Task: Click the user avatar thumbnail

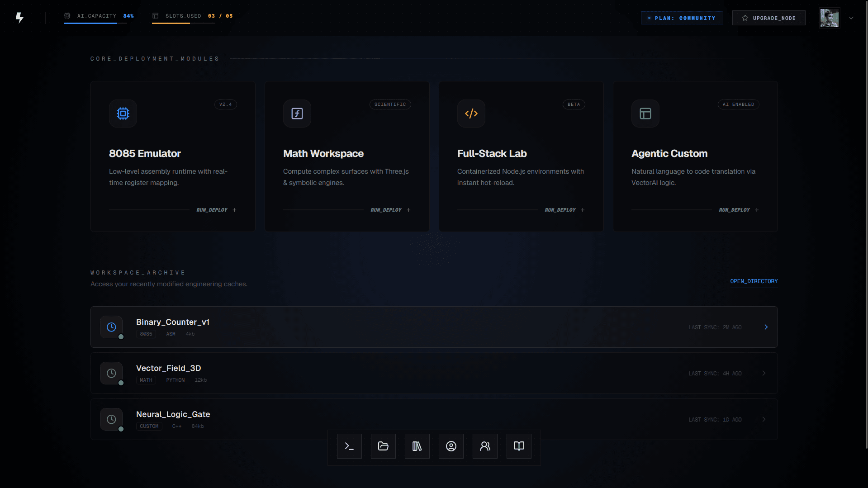Action: click(x=830, y=18)
